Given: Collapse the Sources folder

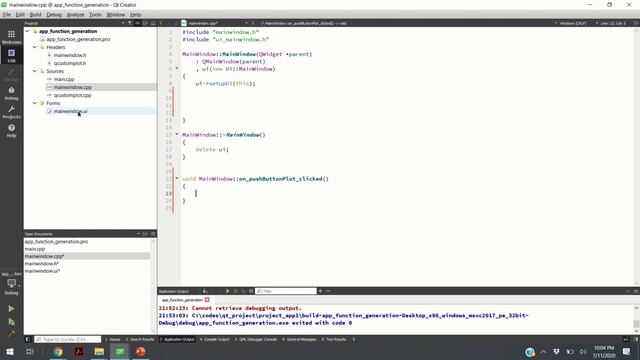Looking at the screenshot, I should pos(35,71).
